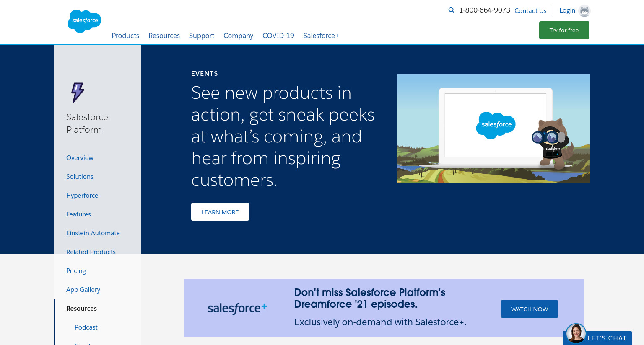Click the Try for free button

tap(564, 30)
